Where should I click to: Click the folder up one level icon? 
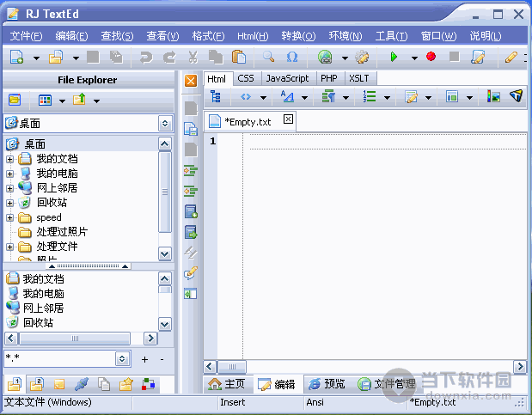[79, 100]
